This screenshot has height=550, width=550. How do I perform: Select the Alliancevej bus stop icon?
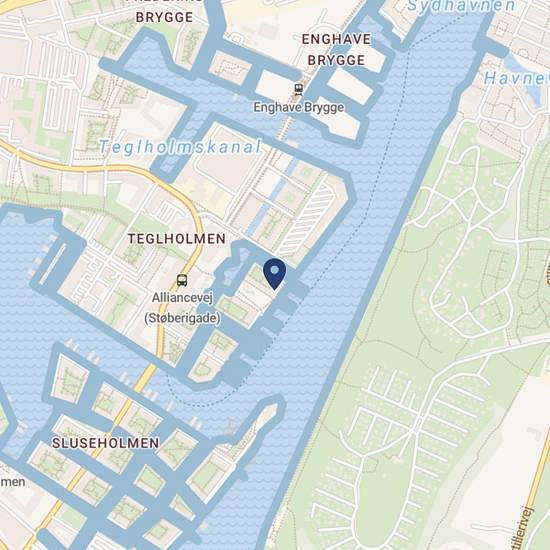[x=182, y=280]
